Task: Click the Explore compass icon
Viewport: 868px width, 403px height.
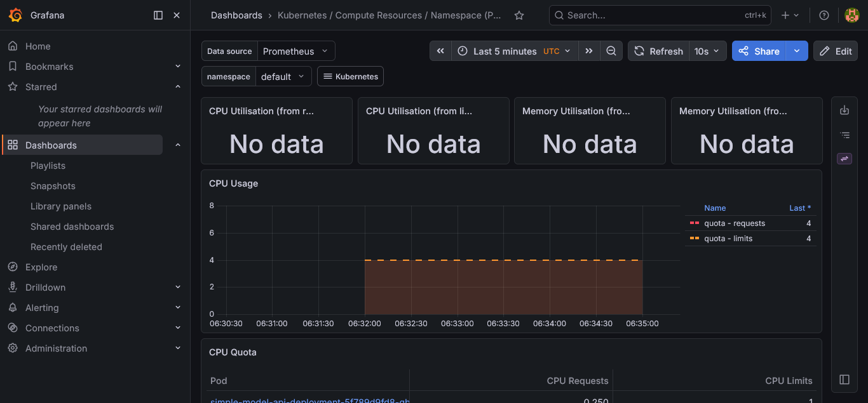Action: point(13,267)
